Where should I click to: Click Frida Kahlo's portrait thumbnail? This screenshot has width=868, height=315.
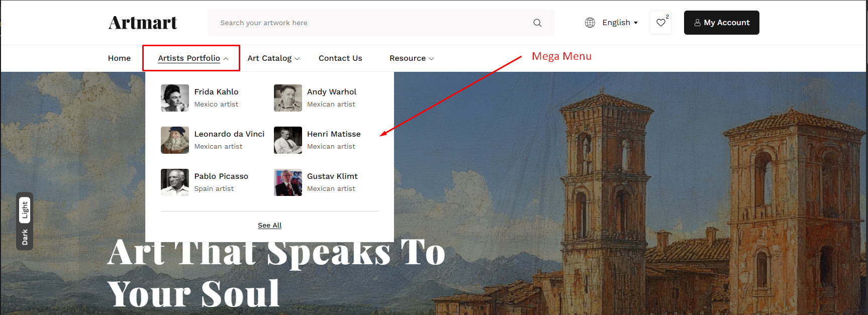pos(175,98)
